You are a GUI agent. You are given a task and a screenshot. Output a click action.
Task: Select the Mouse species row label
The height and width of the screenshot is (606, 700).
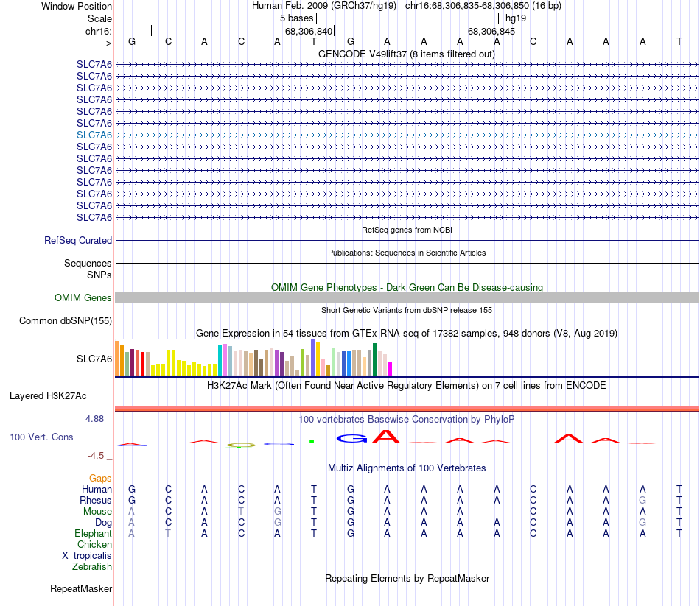pos(97,512)
